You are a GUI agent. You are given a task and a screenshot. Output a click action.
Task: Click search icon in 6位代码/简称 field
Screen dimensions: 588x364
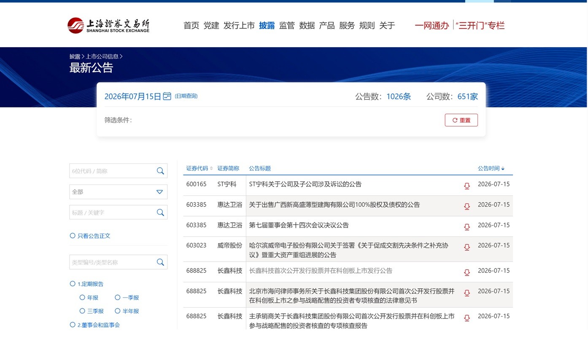160,171
